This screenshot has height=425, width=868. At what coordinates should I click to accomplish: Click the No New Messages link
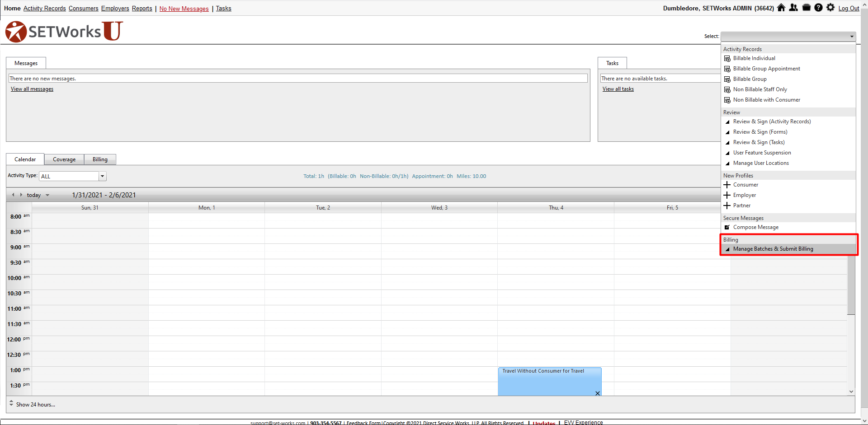[184, 9]
